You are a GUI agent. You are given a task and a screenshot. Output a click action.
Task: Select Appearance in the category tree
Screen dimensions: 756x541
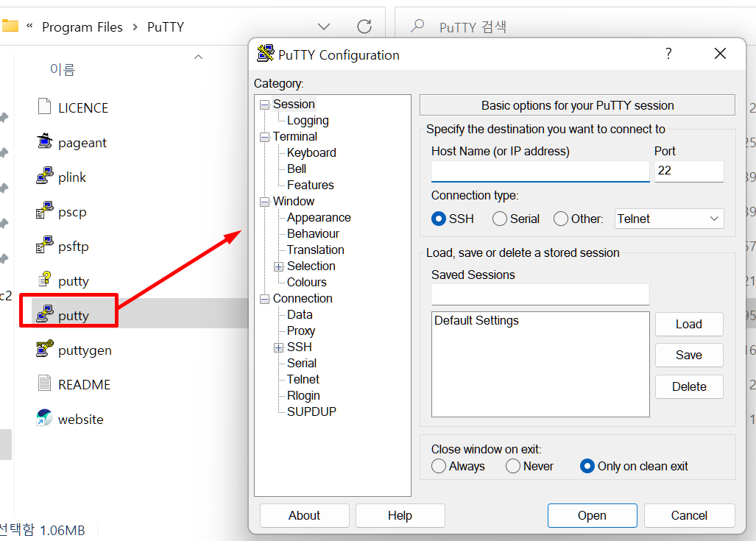tap(319, 217)
